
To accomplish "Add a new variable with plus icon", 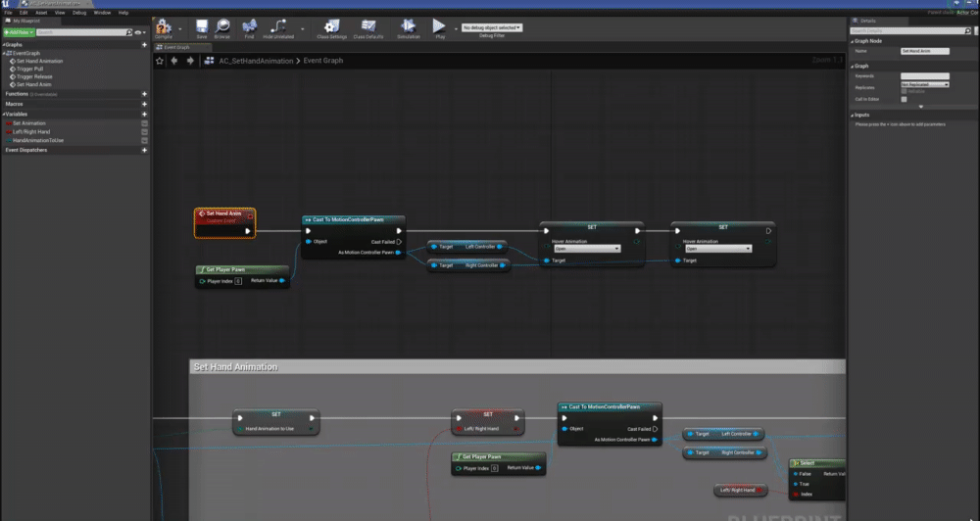I will [x=144, y=115].
